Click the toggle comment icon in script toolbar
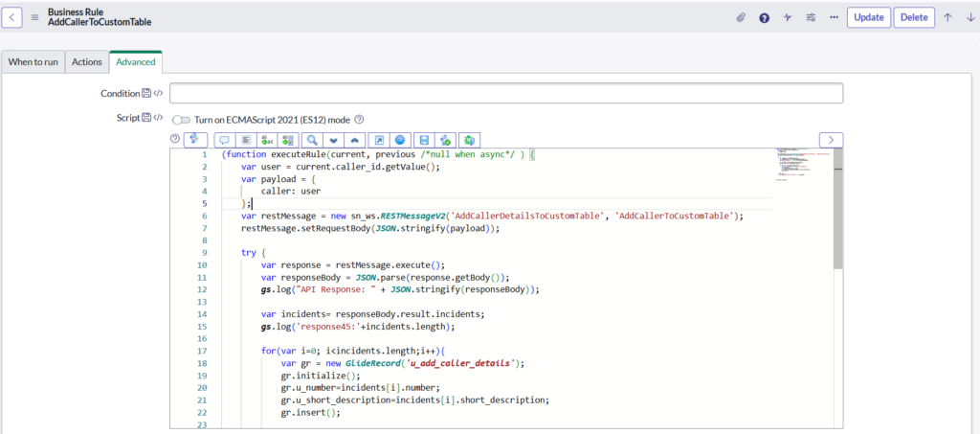 [225, 140]
